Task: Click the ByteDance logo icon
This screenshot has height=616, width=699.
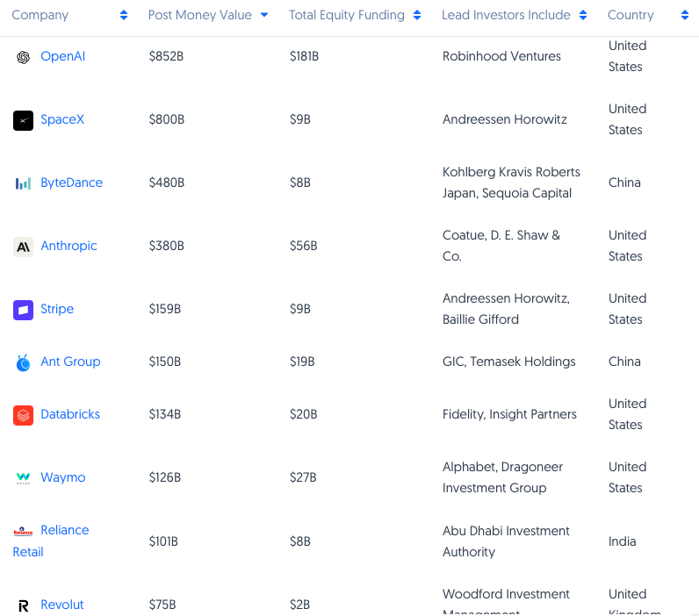Action: point(23,183)
